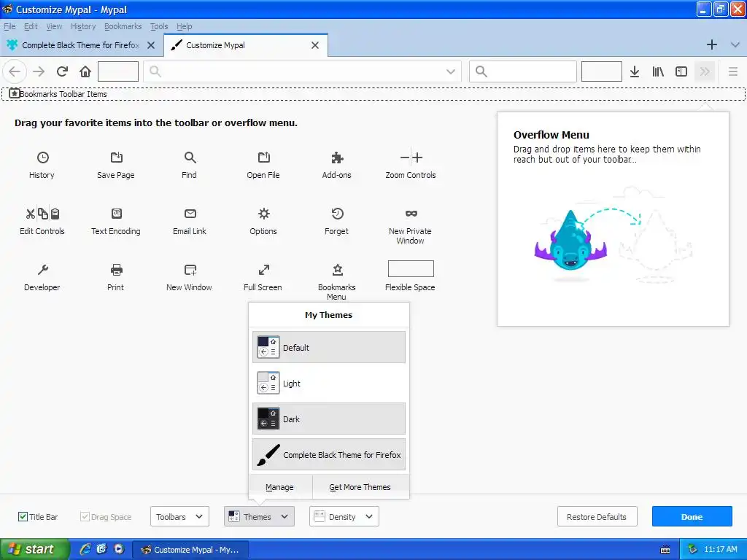Click inside the search bar field
Screen dimensions: 747x560
click(x=522, y=71)
